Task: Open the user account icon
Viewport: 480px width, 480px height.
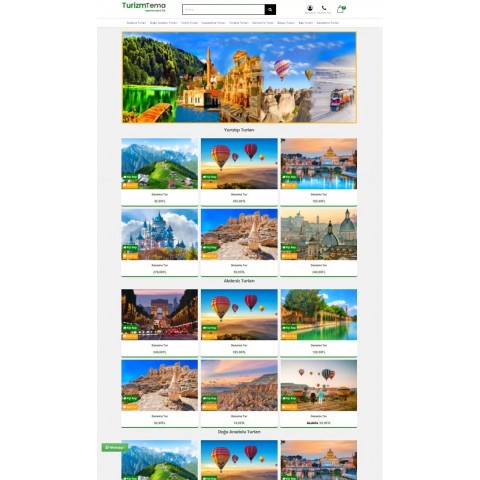Action: (310, 8)
